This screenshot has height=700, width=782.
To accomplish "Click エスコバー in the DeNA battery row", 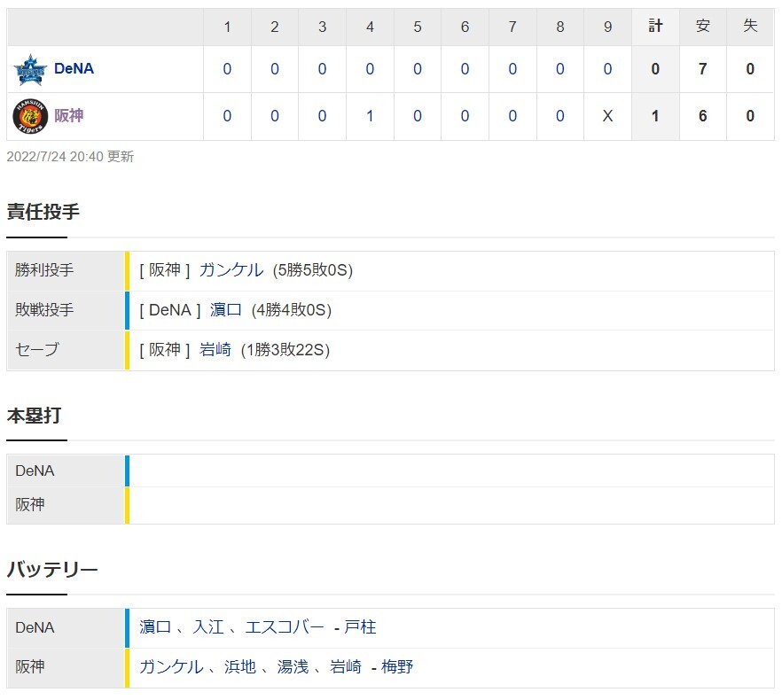I will pos(284,627).
